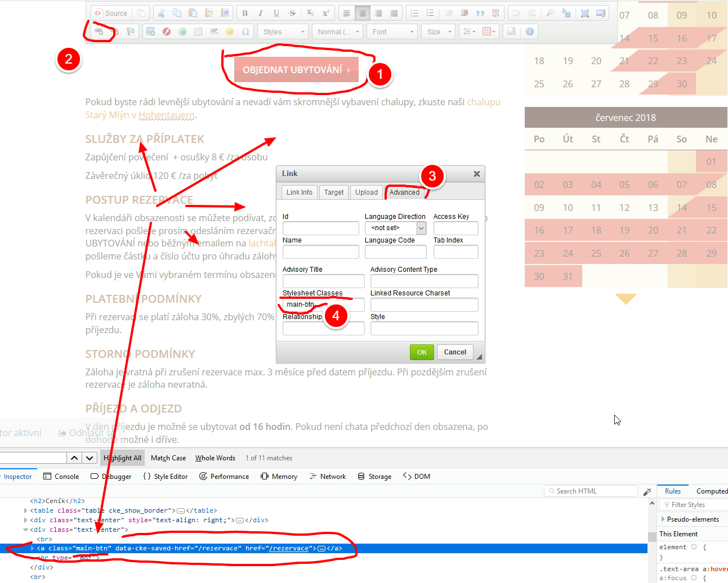Go to previous find match
Screen dimensions: 728x583
[x=74, y=458]
